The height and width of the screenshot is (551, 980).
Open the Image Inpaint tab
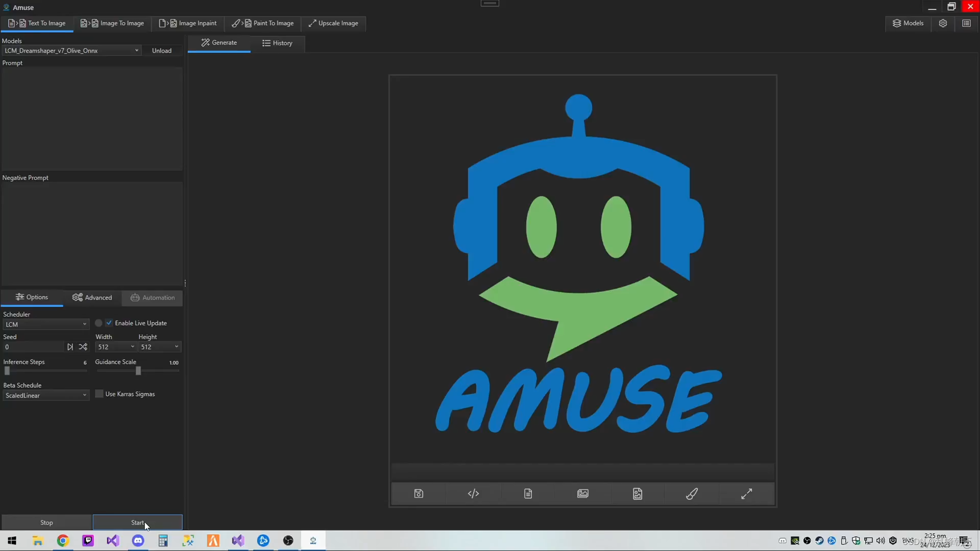188,23
